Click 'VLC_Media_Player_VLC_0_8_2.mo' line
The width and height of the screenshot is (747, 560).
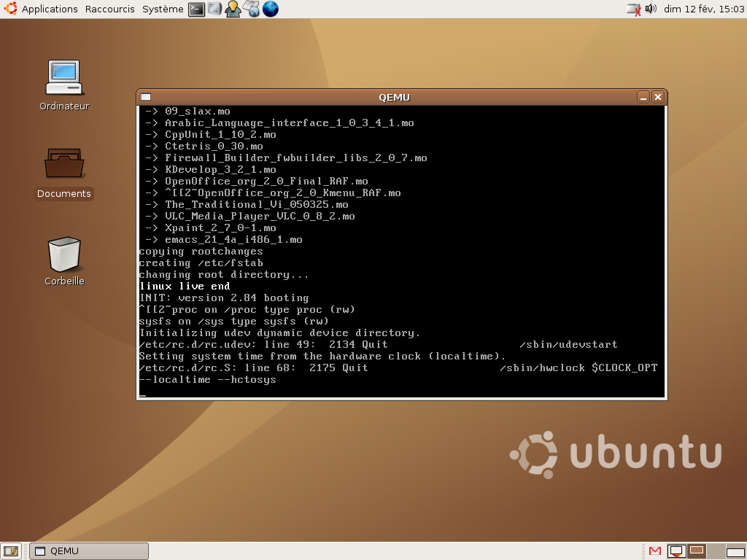point(260,217)
